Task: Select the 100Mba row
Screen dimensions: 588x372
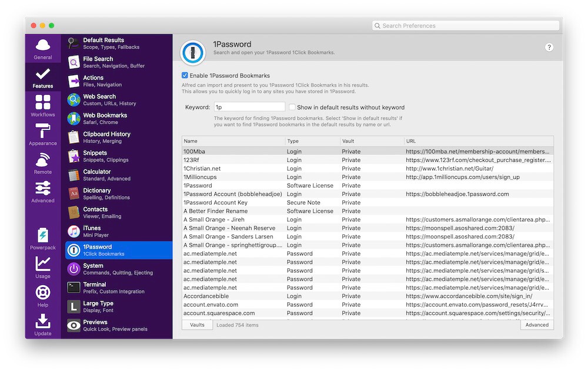Action: (367, 151)
